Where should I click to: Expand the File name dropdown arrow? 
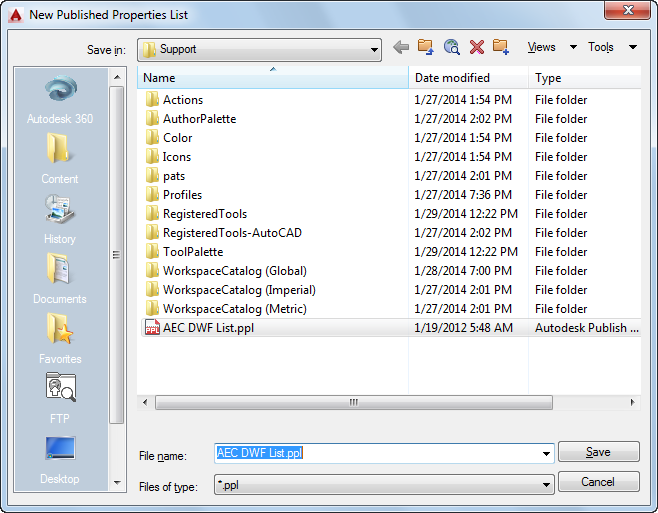546,453
